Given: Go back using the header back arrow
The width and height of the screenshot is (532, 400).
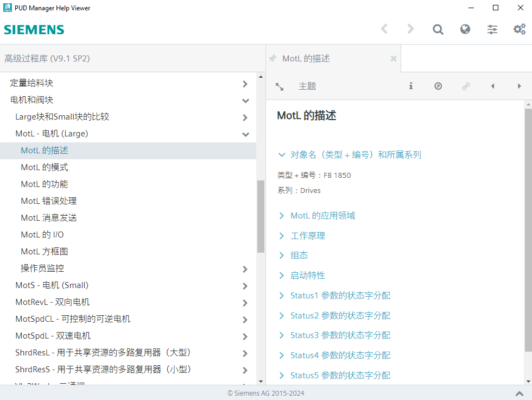Looking at the screenshot, I should [384, 29].
